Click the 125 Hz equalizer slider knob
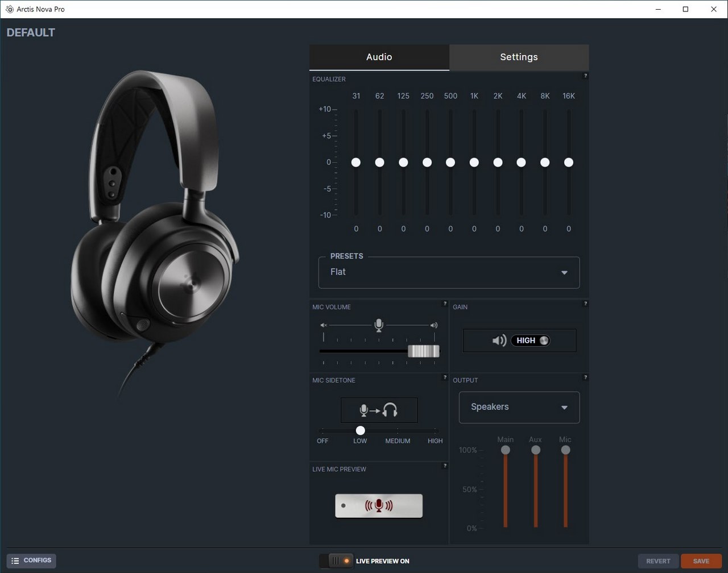 (403, 163)
